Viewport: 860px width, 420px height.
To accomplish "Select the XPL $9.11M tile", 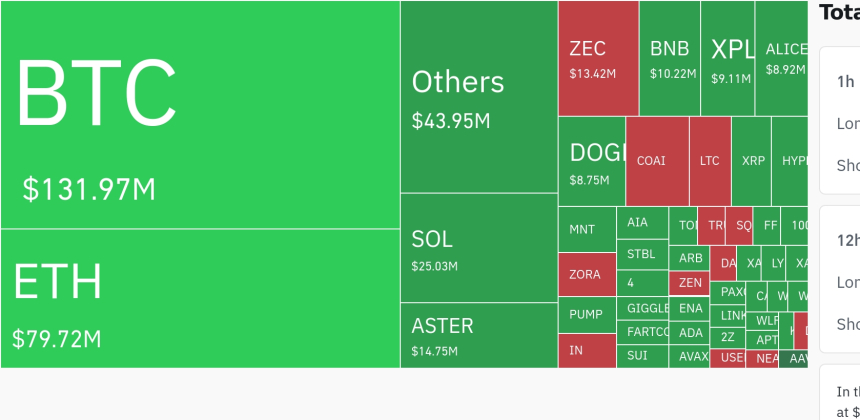I will [727, 58].
